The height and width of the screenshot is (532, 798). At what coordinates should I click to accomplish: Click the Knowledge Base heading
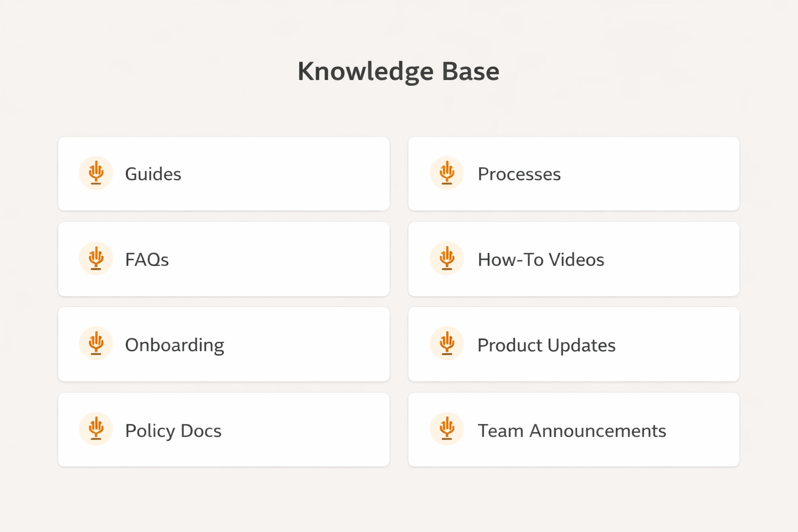(x=398, y=71)
